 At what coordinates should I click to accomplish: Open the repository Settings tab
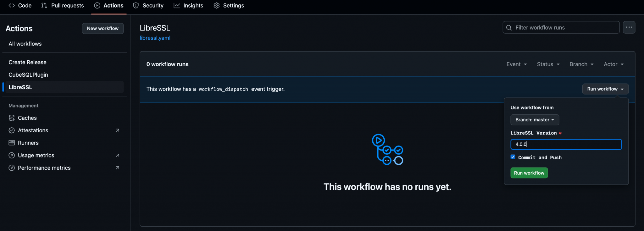point(229,6)
